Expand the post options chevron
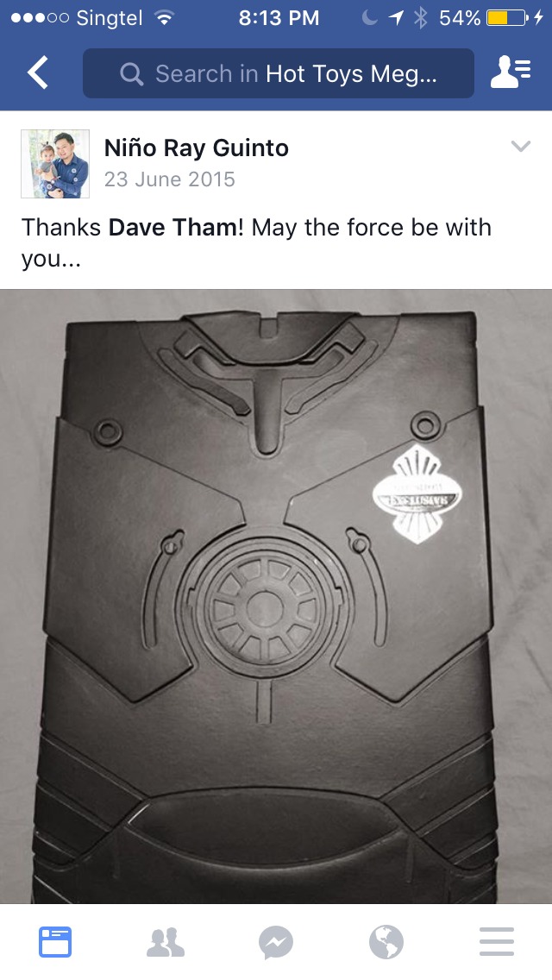This screenshot has width=552, height=980. click(x=521, y=147)
